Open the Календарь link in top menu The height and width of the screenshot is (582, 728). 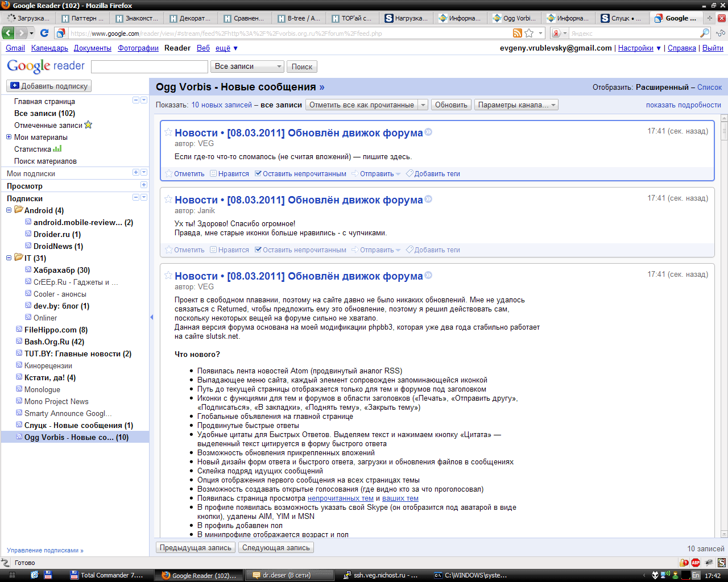49,48
